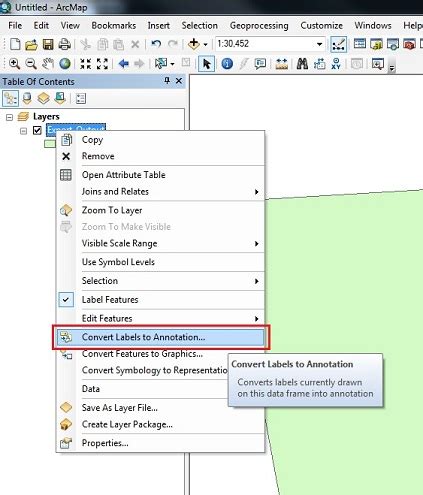Open the Find binoculars tool

coord(302,63)
